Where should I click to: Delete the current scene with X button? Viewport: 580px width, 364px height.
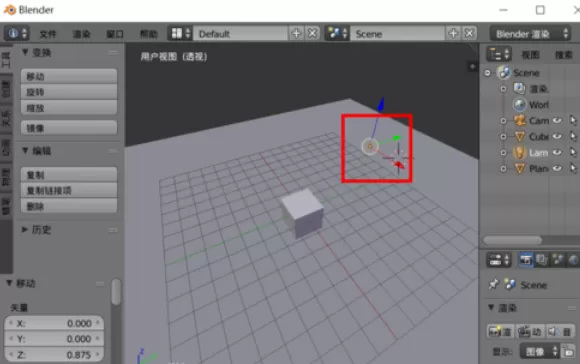pos(469,34)
